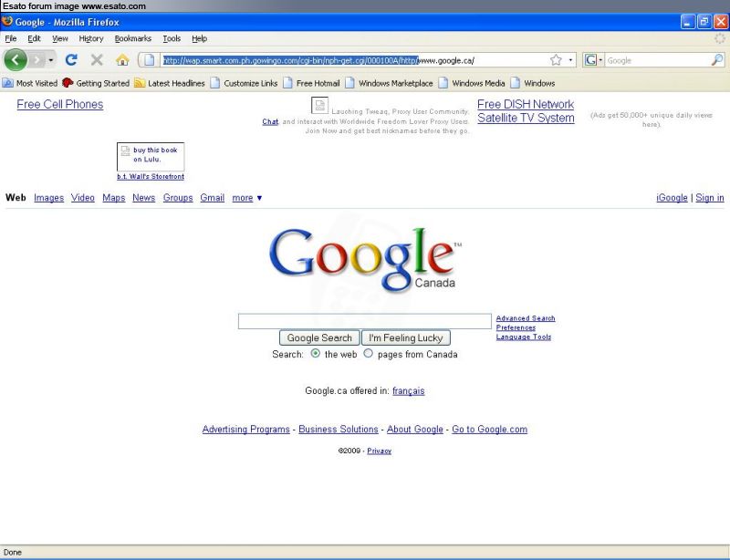Open the Help menu
The height and width of the screenshot is (560, 730).
click(199, 38)
